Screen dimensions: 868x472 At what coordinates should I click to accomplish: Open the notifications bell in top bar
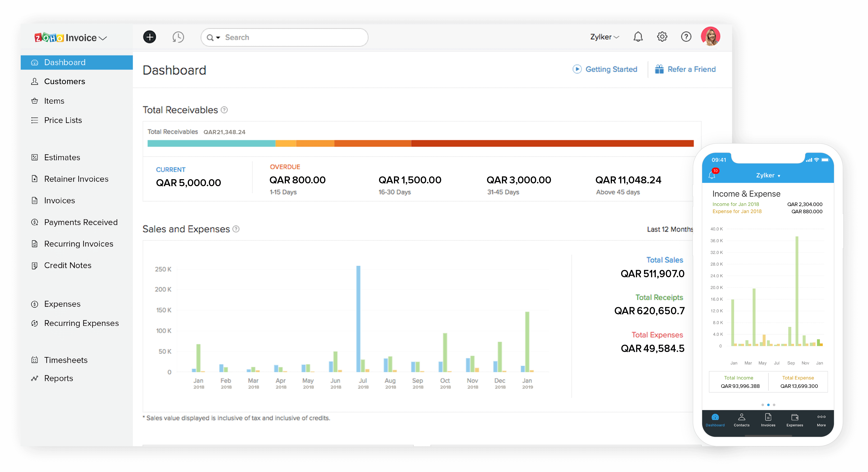[x=638, y=37]
